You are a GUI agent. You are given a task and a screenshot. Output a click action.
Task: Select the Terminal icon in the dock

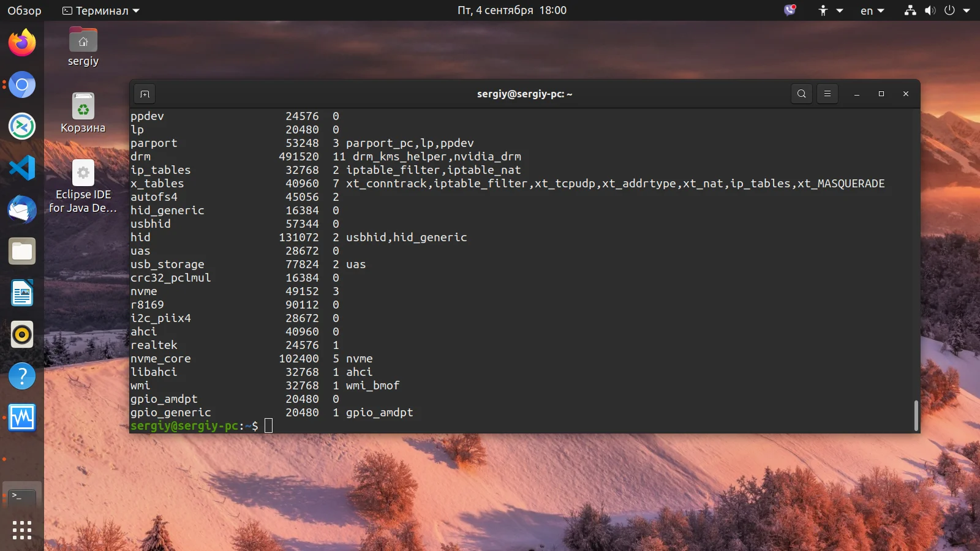22,497
